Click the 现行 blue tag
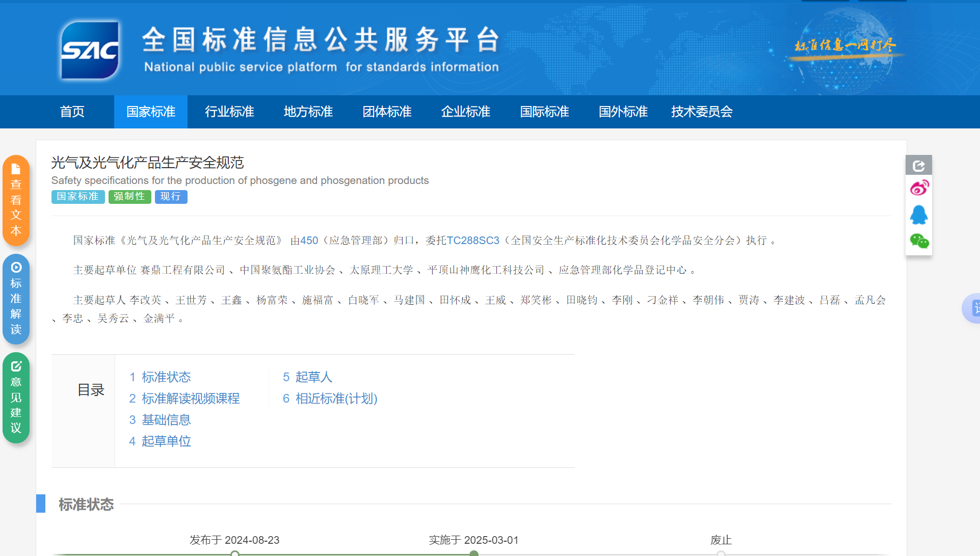 coord(171,197)
